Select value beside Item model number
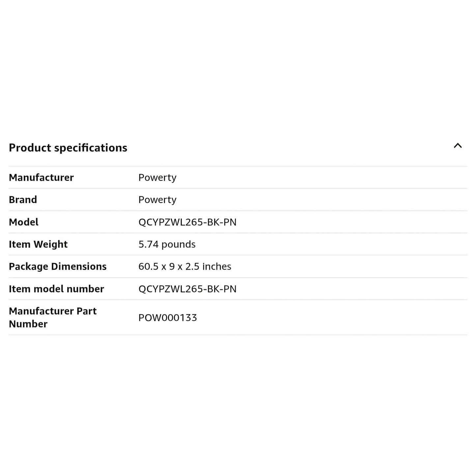The width and height of the screenshot is (476, 476). click(187, 289)
